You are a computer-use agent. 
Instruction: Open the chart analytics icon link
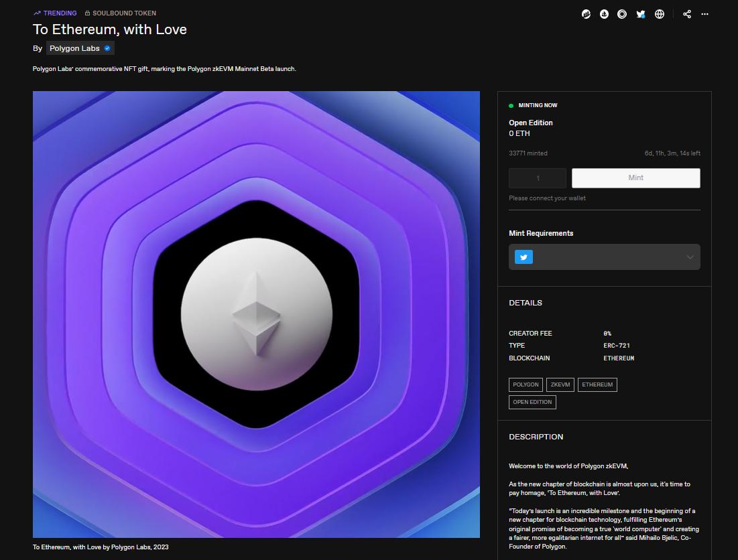(587, 14)
